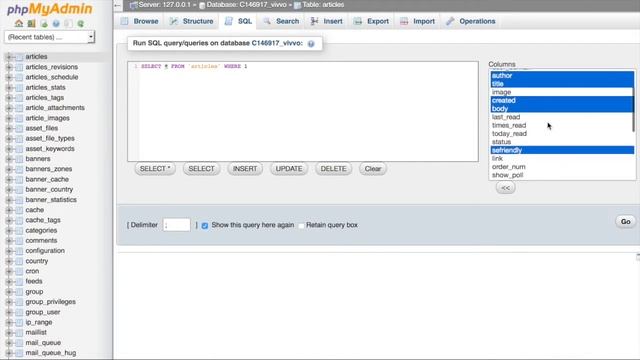Switch to the Export tab
The height and width of the screenshot is (360, 640).
[371, 21]
